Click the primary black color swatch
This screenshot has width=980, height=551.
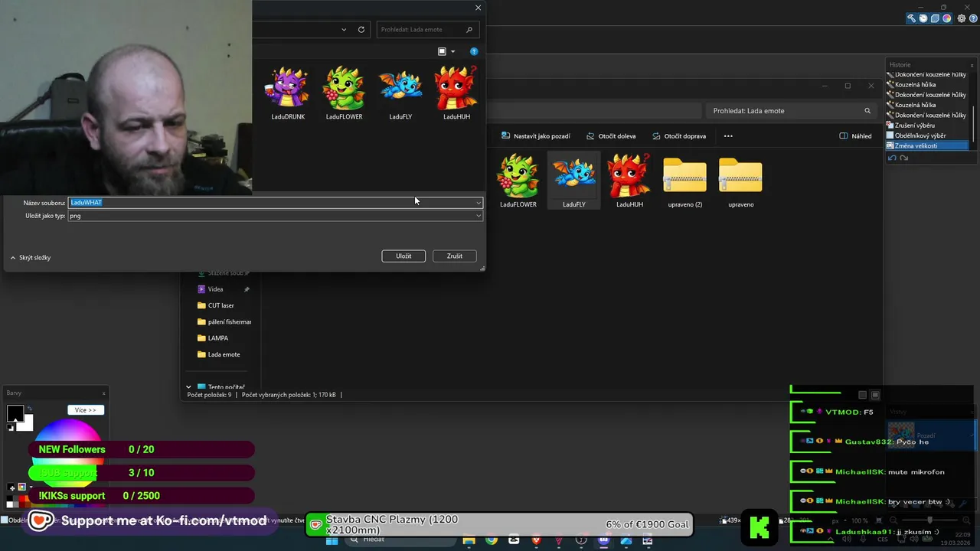click(x=15, y=414)
